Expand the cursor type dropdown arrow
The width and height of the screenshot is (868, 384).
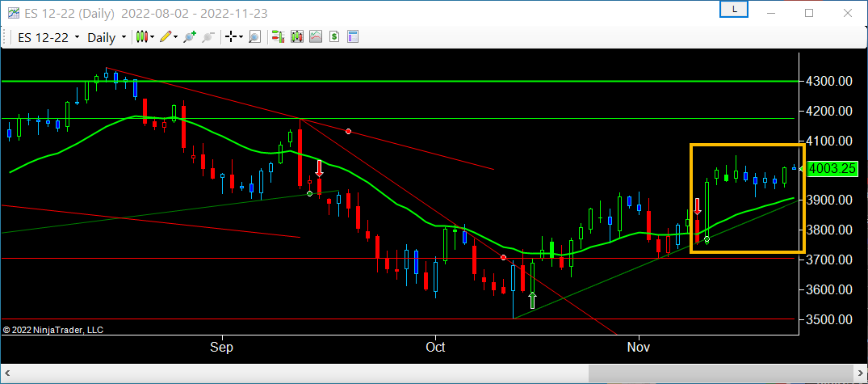[241, 37]
